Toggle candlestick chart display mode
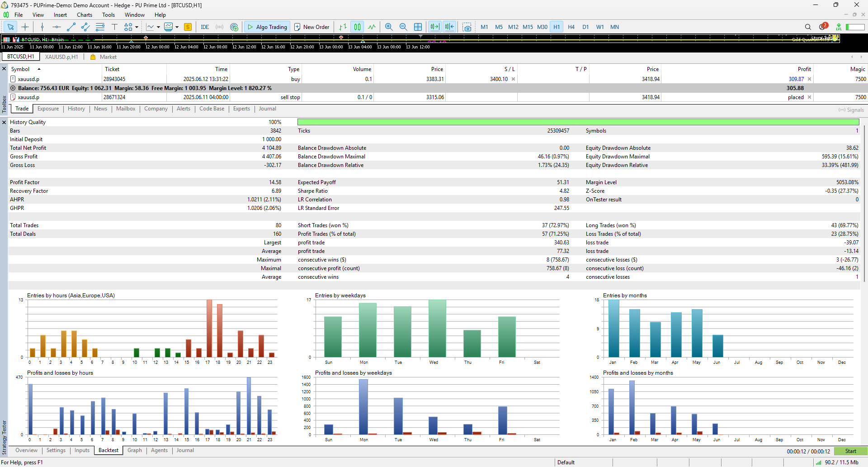Image resolution: width=868 pixels, height=467 pixels. tap(357, 27)
